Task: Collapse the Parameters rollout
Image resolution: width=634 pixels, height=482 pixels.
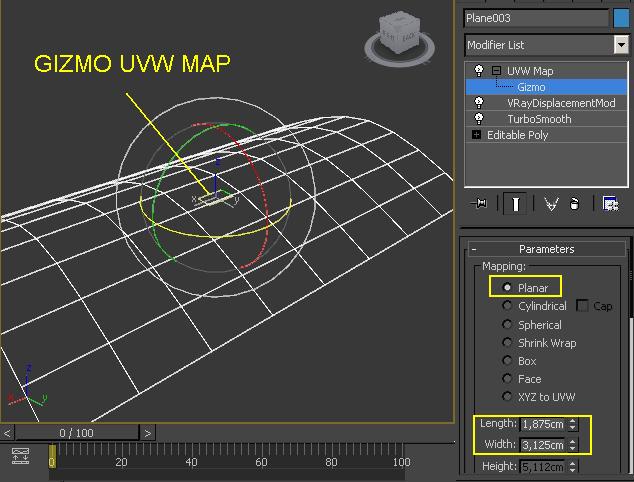Action: 546,249
